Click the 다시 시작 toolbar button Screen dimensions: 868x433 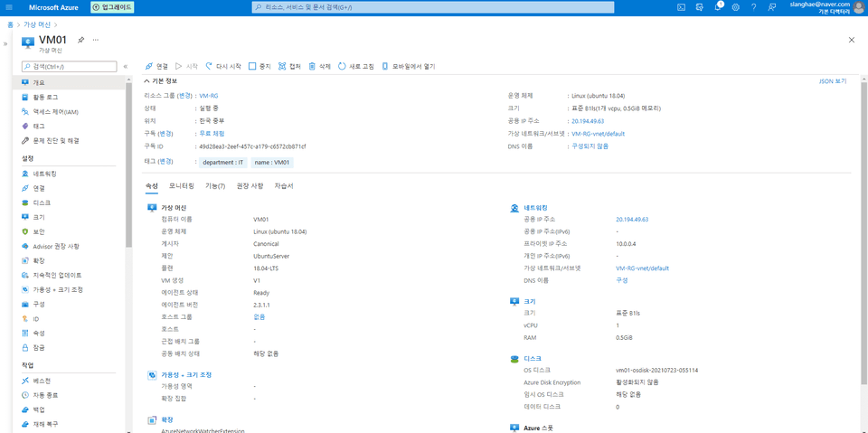[223, 66]
